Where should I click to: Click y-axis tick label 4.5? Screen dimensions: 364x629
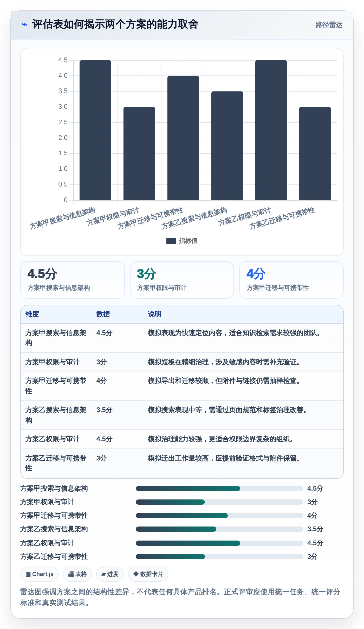tap(63, 60)
